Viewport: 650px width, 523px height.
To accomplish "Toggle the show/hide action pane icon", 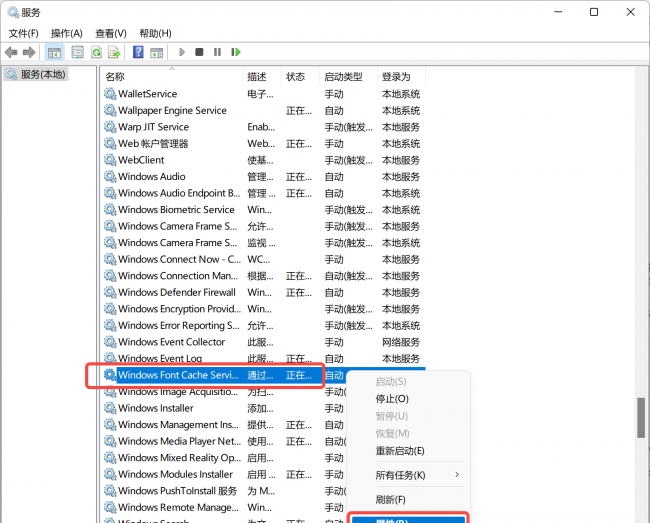I will pos(157,52).
